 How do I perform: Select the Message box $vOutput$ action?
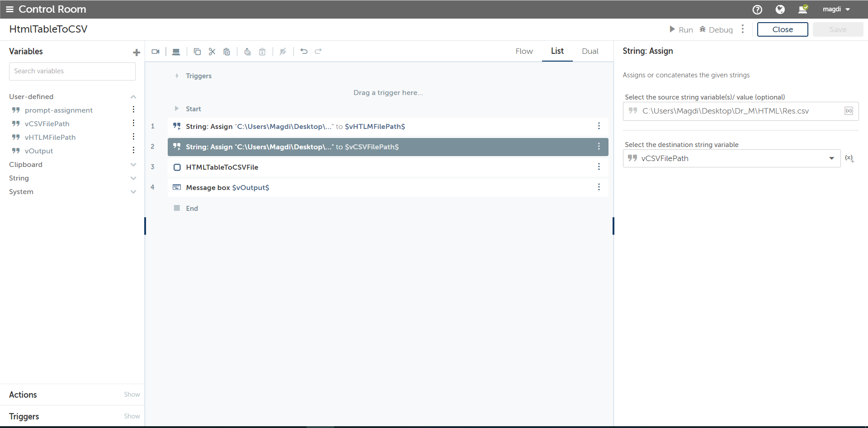[x=388, y=188]
